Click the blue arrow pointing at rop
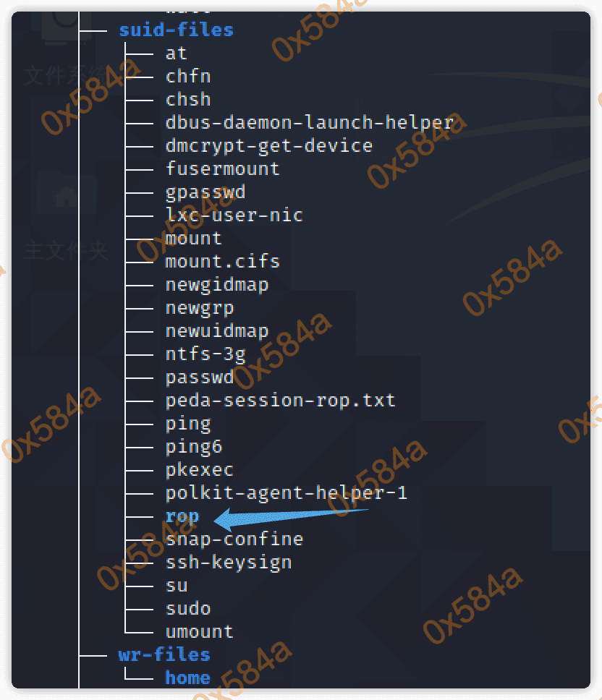The height and width of the screenshot is (700, 602). point(289,516)
